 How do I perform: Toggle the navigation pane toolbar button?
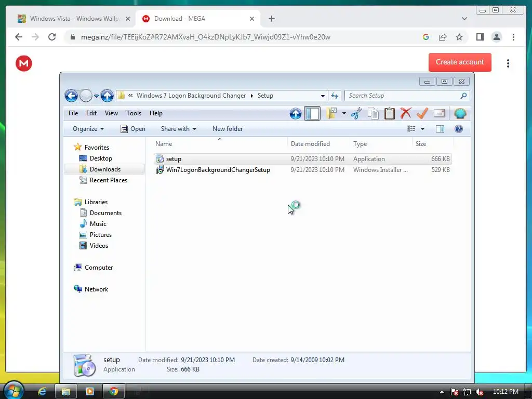(312, 113)
